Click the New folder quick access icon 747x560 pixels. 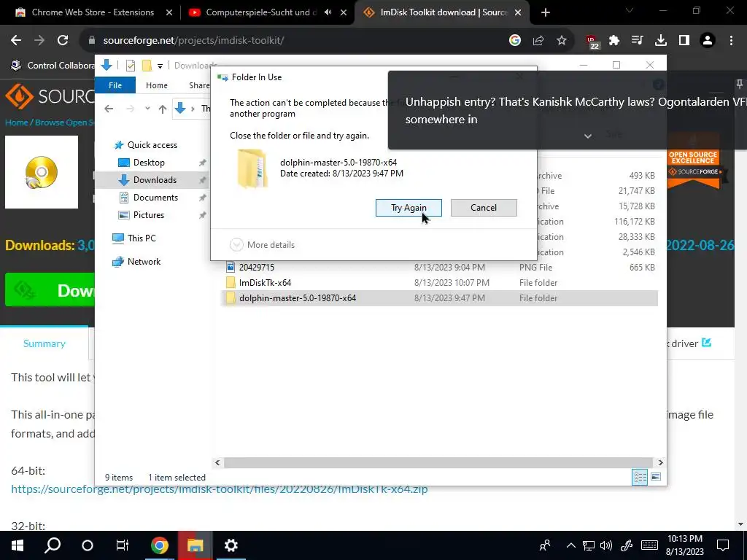147,66
